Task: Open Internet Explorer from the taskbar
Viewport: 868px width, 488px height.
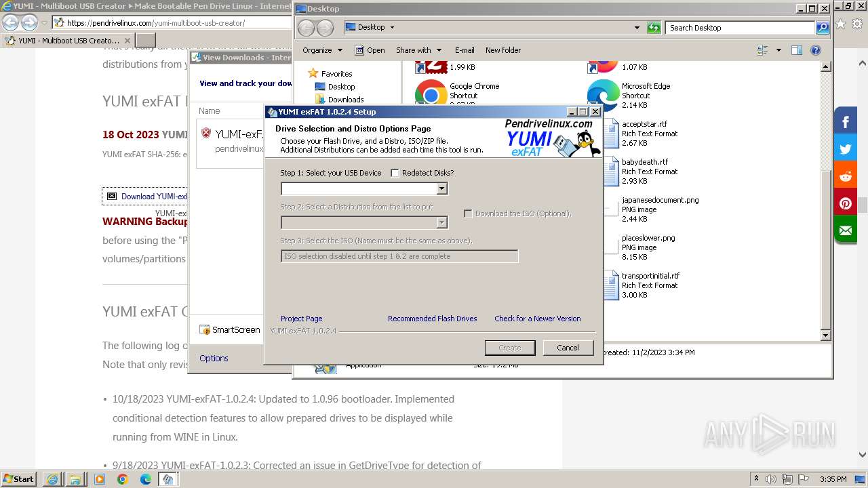Action: [x=52, y=479]
